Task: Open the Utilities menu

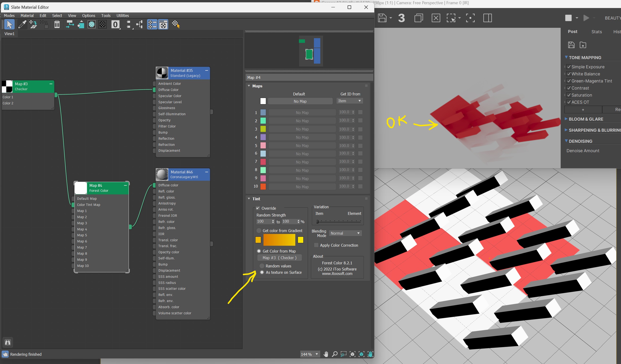Action: (123, 16)
